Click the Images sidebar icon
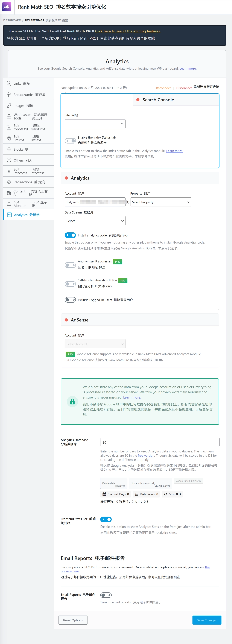The width and height of the screenshot is (232, 644). (x=9, y=106)
